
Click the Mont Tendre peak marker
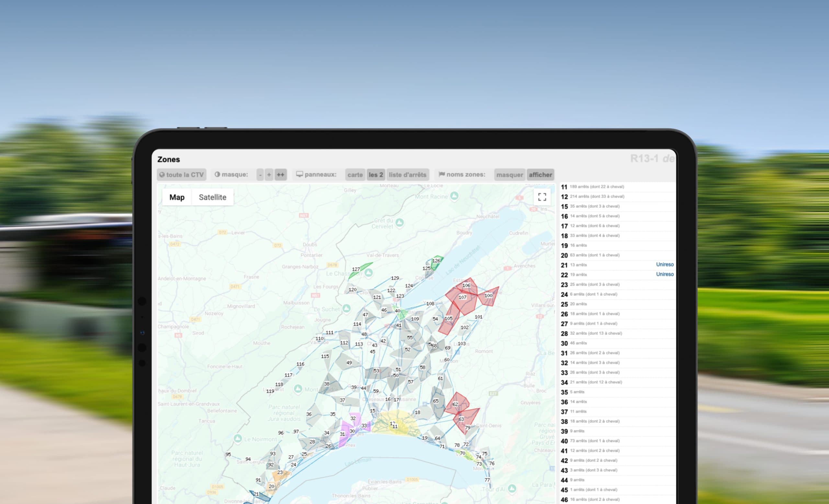(298, 389)
